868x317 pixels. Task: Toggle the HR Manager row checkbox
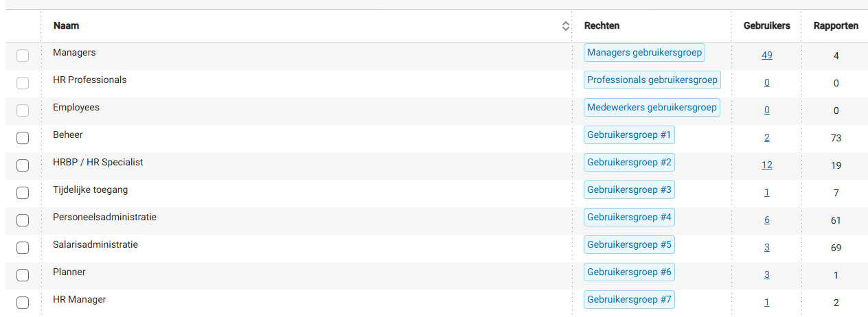(x=23, y=303)
